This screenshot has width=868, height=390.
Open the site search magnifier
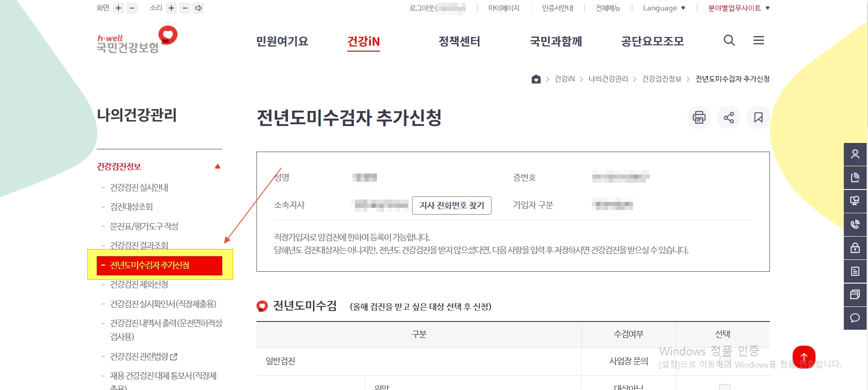coord(729,40)
